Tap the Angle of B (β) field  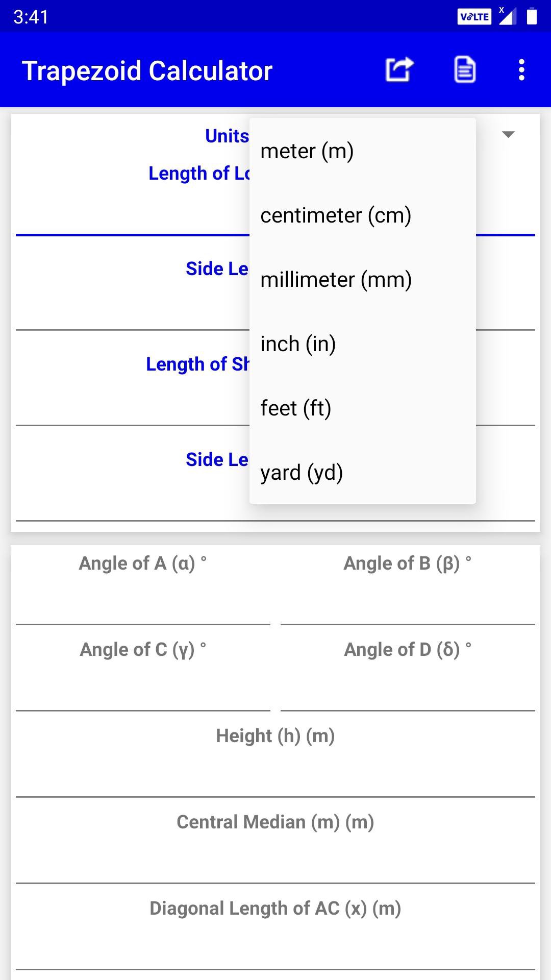408,602
